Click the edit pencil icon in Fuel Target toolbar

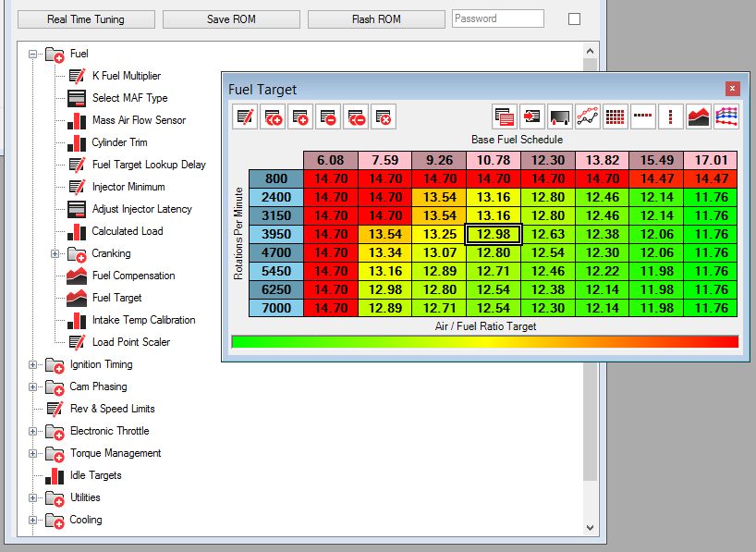pos(245,117)
